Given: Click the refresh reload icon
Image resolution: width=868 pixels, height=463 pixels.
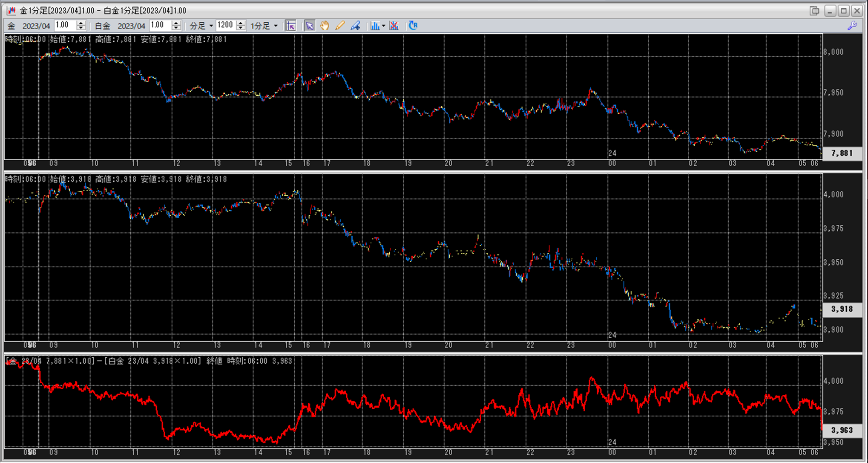Looking at the screenshot, I should coord(413,26).
